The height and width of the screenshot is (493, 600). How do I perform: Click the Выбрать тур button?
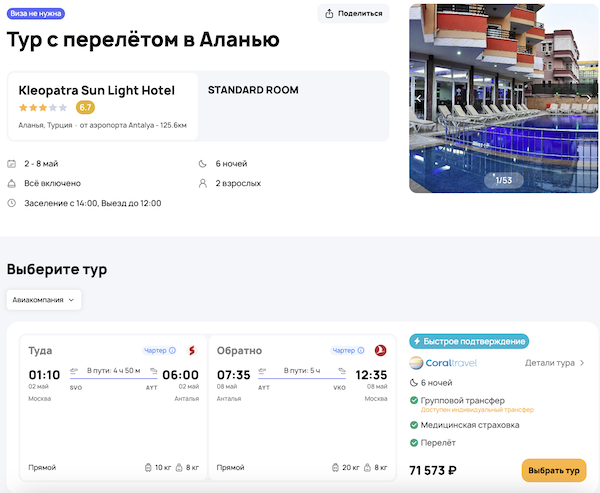click(x=553, y=470)
